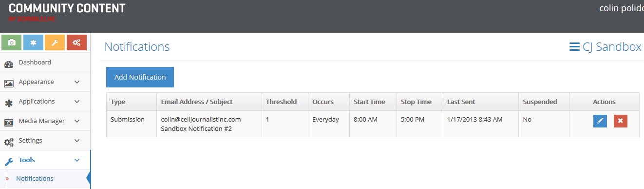
Task: Click the green camera icon button
Action: click(12, 42)
